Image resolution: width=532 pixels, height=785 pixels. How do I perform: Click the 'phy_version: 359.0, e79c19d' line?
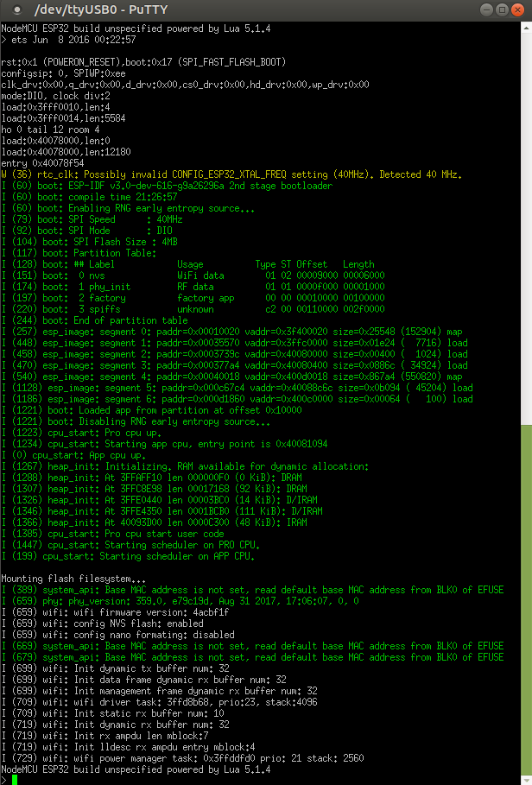click(x=180, y=601)
